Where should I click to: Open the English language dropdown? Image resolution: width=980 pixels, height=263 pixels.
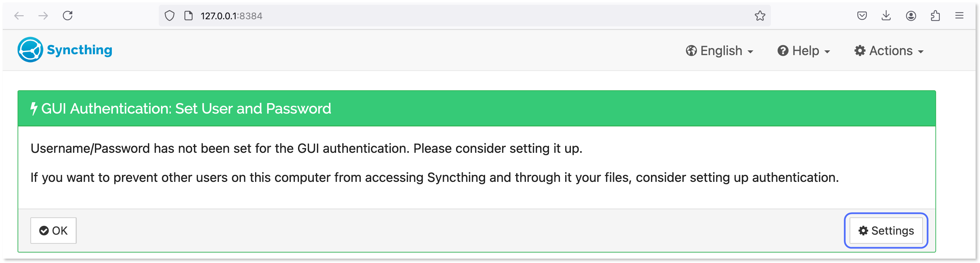click(x=721, y=50)
